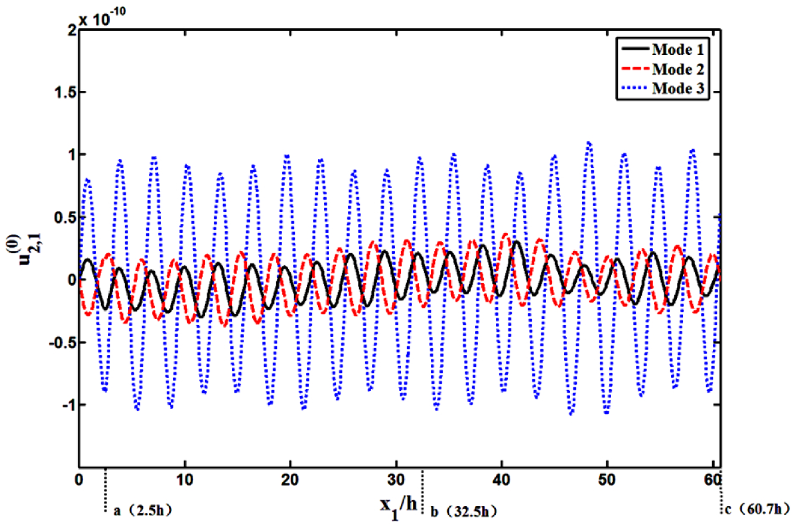Select the x-axis tick label "40"

click(501, 480)
